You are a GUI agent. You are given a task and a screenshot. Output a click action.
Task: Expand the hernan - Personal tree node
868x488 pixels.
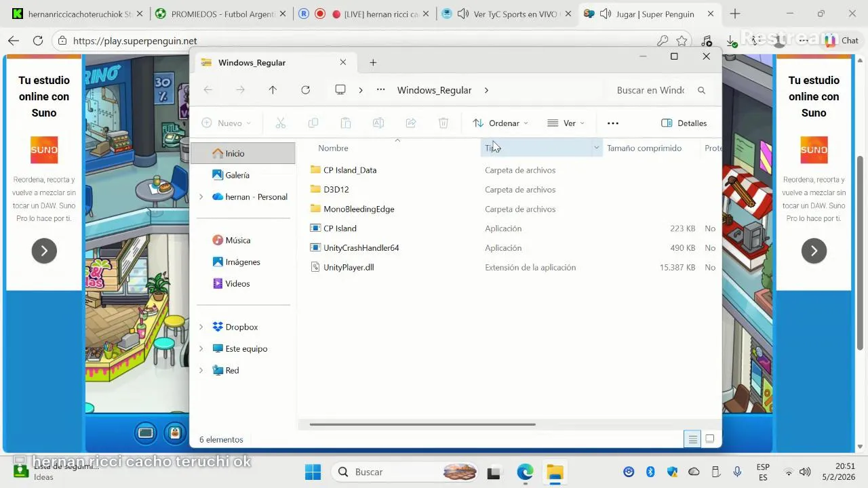[201, 197]
